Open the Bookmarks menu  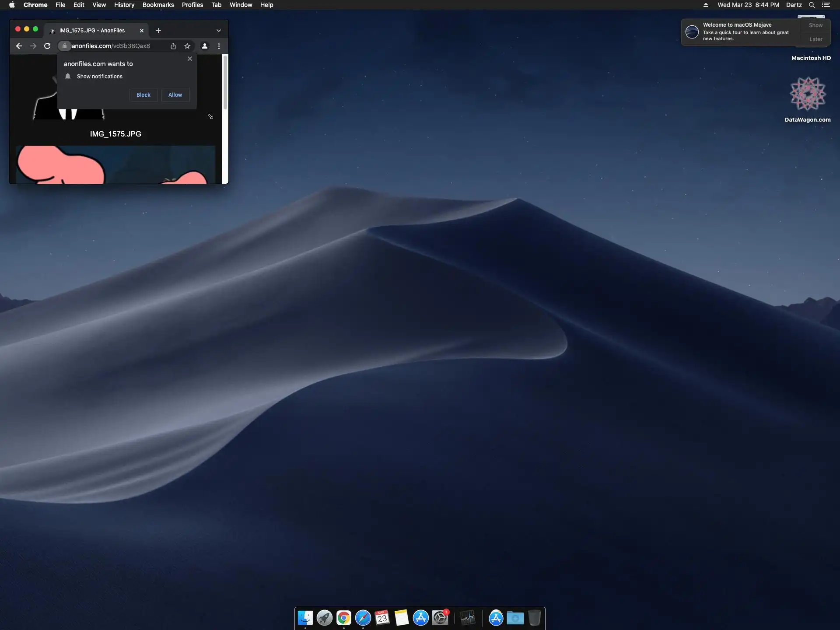click(158, 5)
